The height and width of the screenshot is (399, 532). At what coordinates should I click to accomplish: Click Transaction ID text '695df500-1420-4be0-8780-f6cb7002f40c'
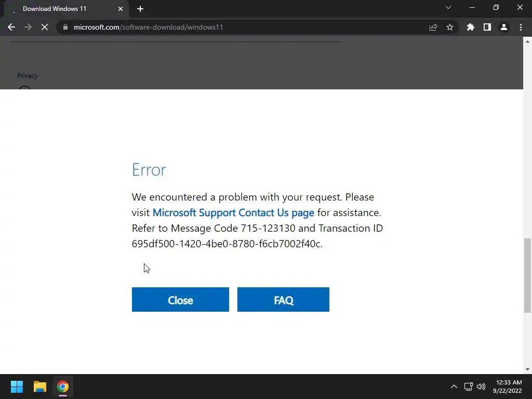pos(227,244)
